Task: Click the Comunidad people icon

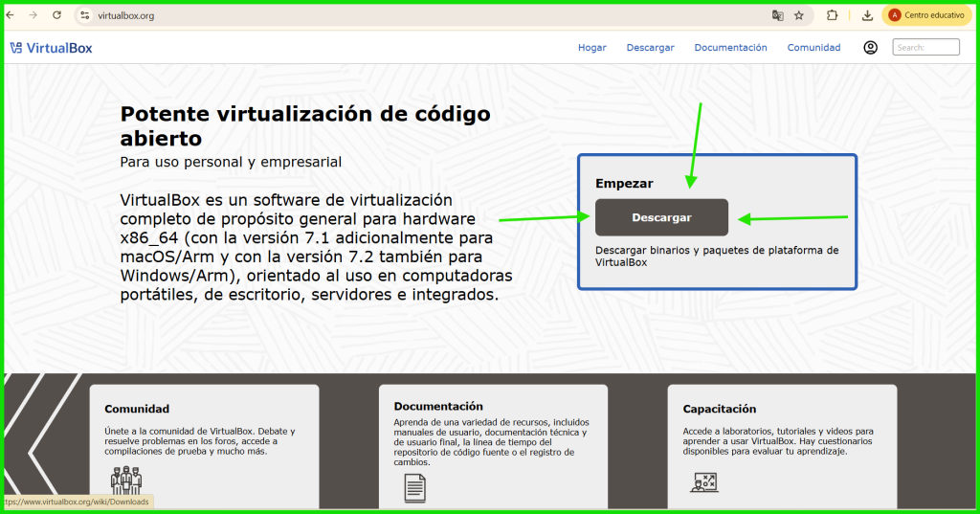Action: pyautogui.click(x=125, y=481)
